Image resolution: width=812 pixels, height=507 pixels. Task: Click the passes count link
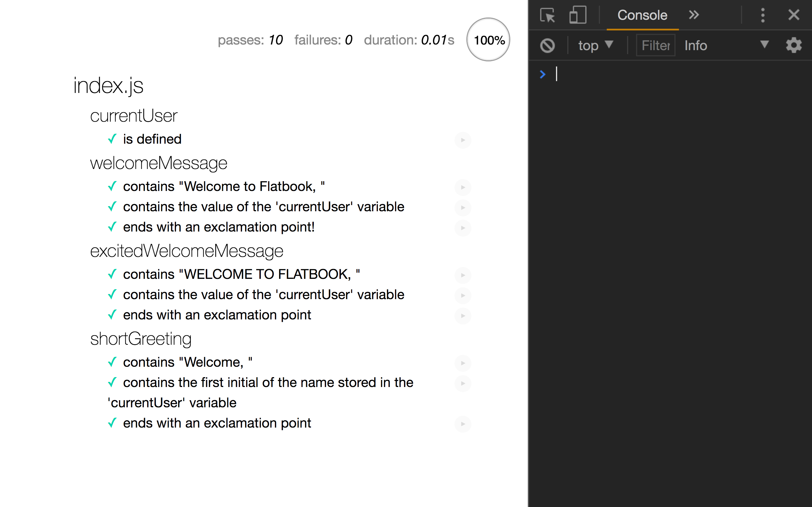click(x=250, y=40)
